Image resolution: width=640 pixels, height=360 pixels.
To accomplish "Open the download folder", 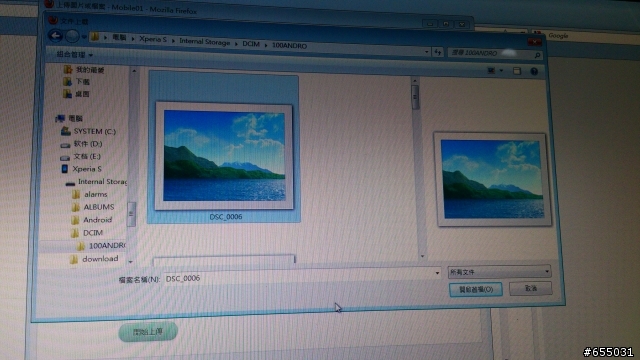I will (x=100, y=259).
